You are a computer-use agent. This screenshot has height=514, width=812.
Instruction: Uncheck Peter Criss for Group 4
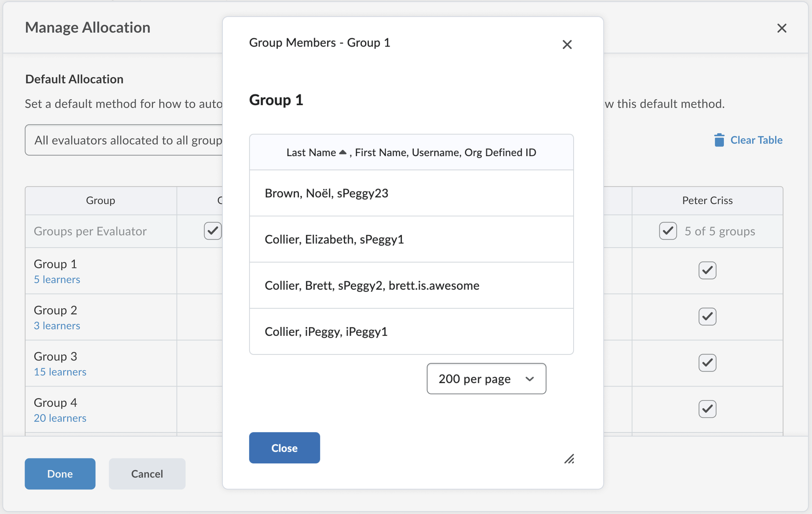tap(707, 409)
